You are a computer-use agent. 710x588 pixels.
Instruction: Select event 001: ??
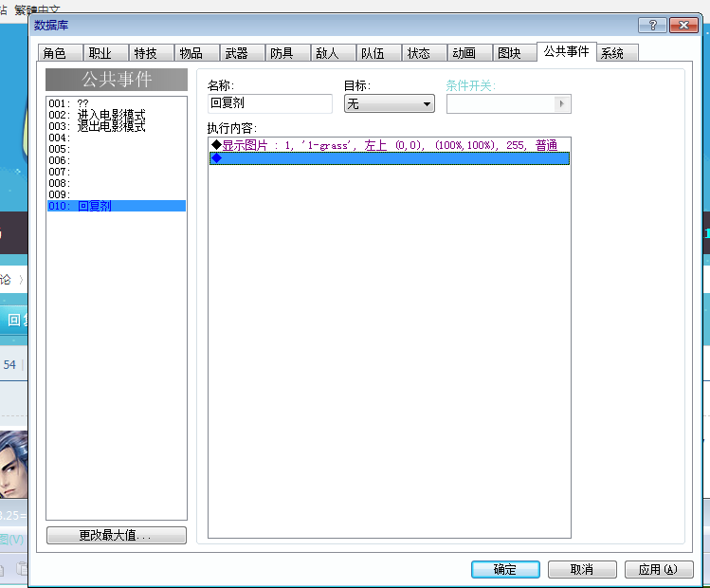click(117, 103)
